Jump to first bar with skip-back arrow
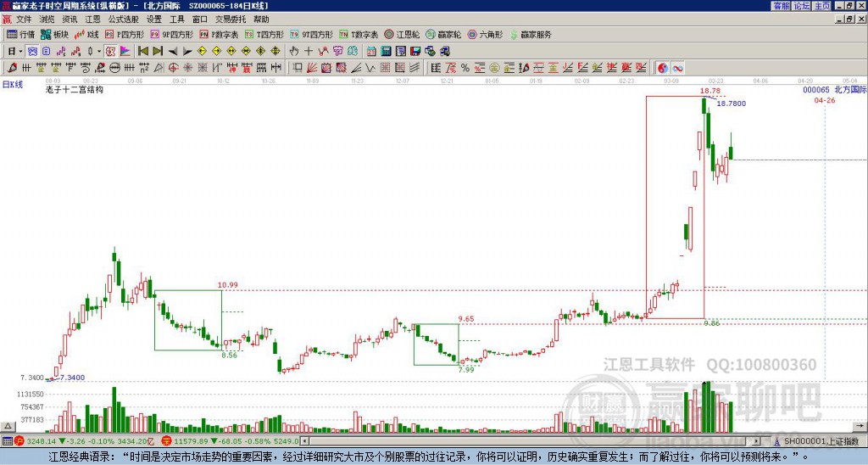 pyautogui.click(x=143, y=51)
